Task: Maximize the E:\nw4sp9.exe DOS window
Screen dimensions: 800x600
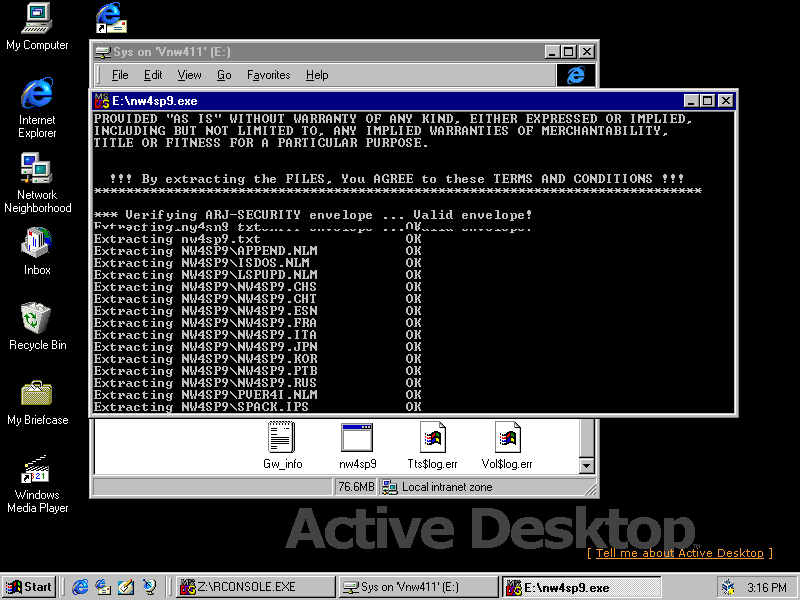Action: coord(707,101)
